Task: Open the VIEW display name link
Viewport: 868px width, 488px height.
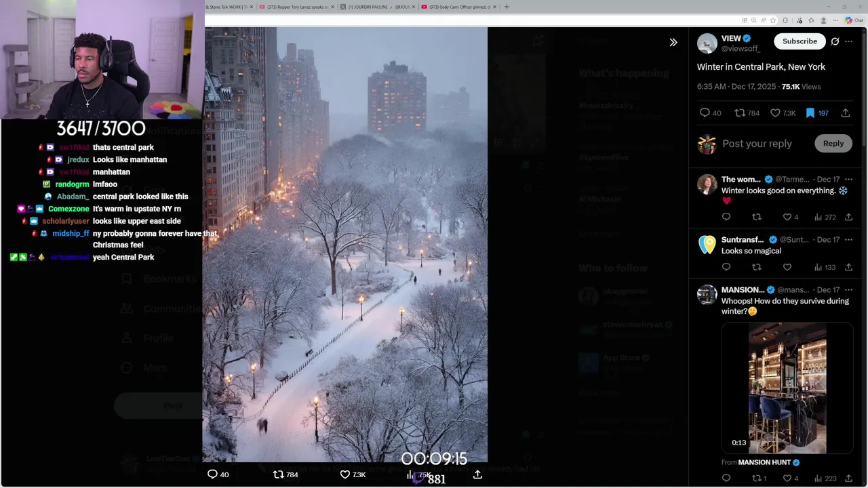Action: (x=731, y=39)
